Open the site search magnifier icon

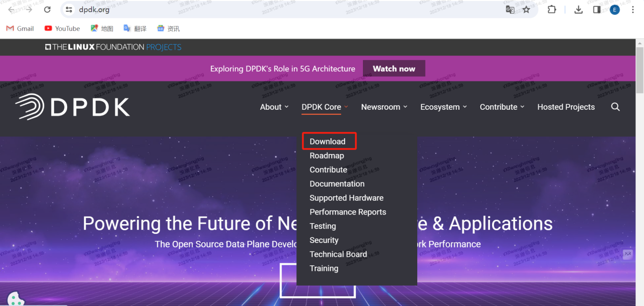(x=615, y=107)
